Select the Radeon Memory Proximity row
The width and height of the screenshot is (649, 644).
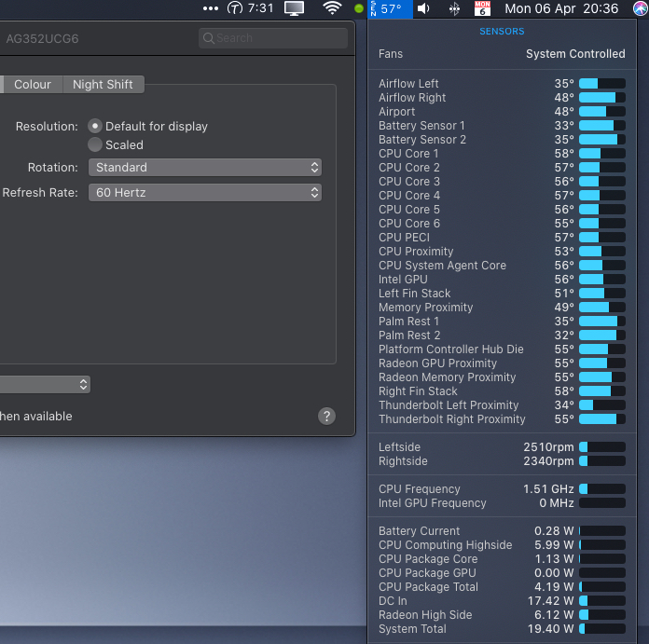[x=502, y=377]
